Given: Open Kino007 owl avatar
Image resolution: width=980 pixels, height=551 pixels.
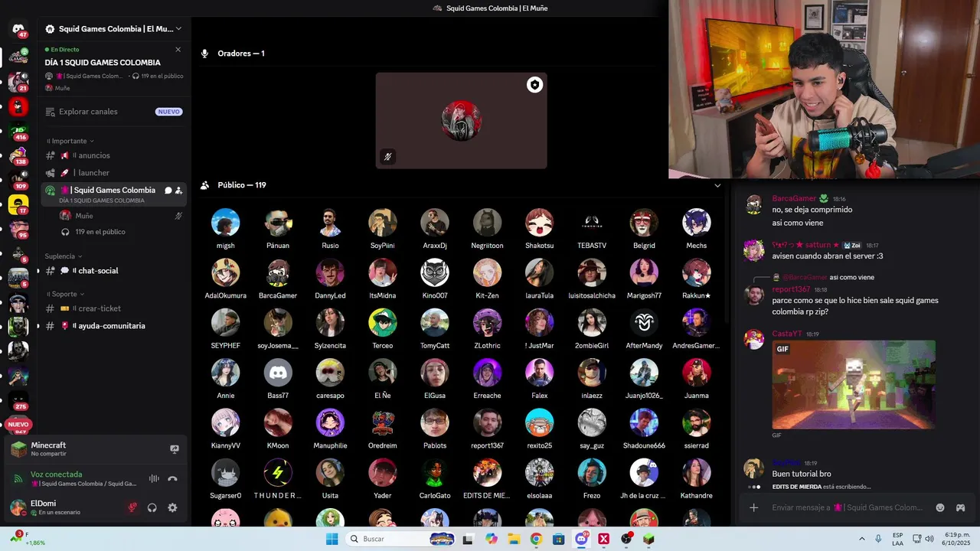Looking at the screenshot, I should point(435,272).
